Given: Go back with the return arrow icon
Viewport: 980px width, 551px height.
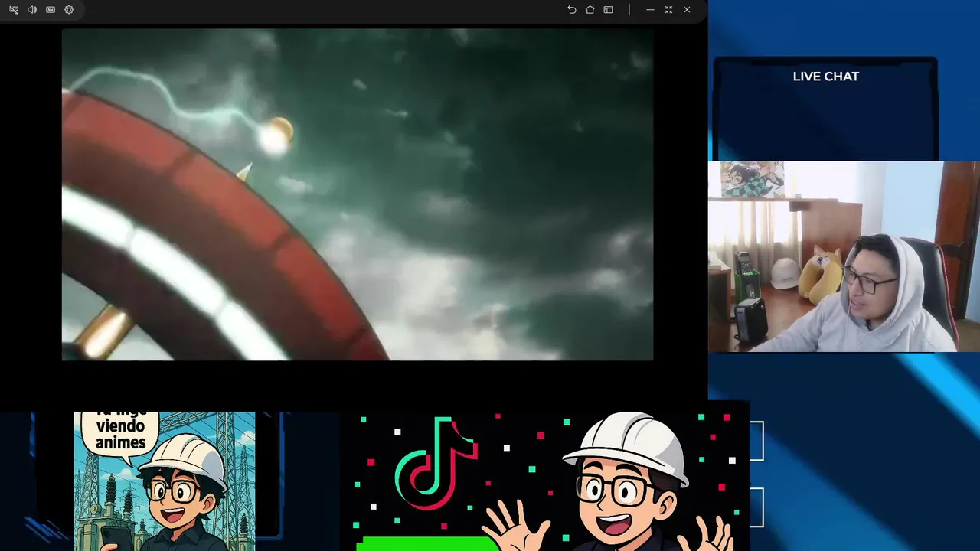Looking at the screenshot, I should coord(571,10).
